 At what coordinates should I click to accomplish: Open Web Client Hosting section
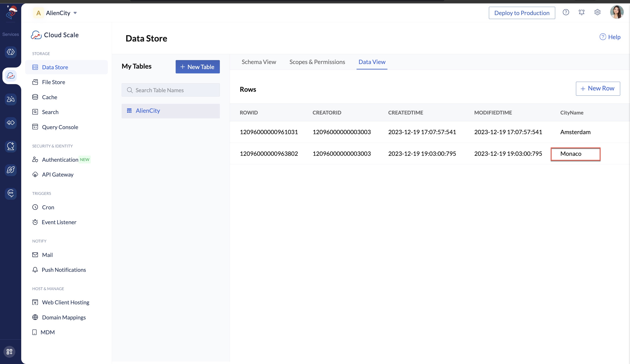(x=66, y=302)
